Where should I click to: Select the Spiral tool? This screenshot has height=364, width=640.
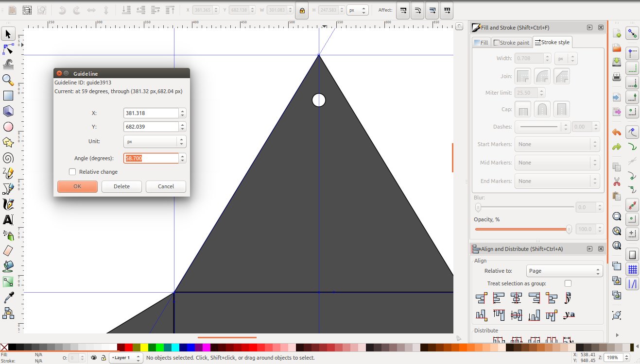8,158
